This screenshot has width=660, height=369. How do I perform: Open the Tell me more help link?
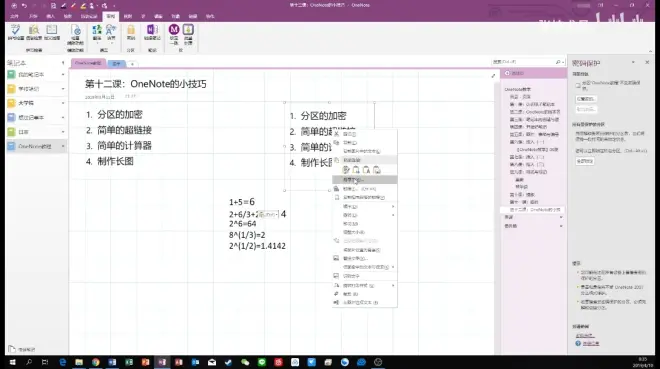coord(591,343)
